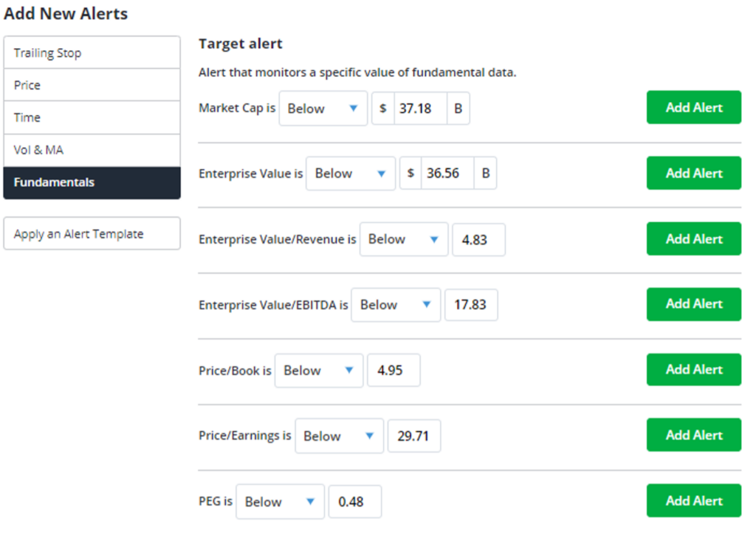
Task: Expand the Enterprise Value condition dropdown
Action: pos(351,173)
